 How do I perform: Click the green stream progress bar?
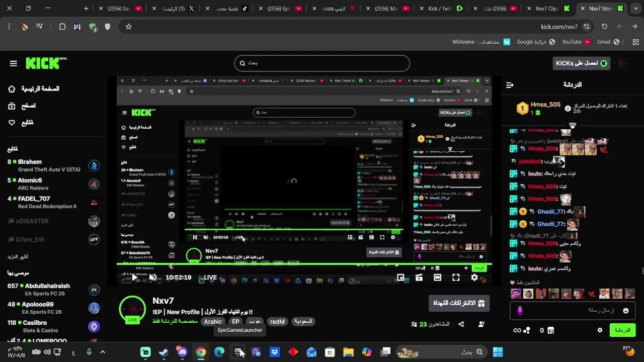click(x=304, y=264)
